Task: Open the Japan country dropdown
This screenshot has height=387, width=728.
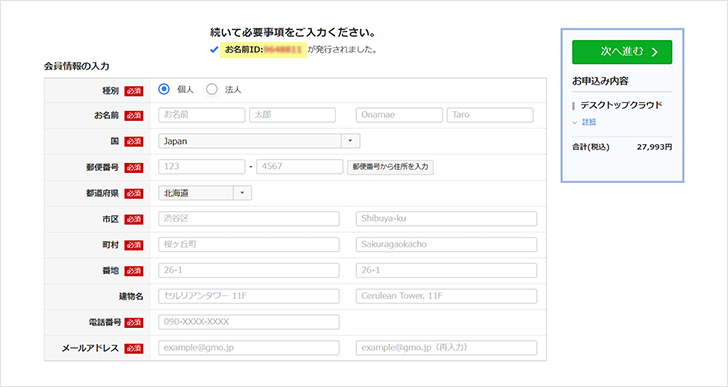Action: pos(259,141)
